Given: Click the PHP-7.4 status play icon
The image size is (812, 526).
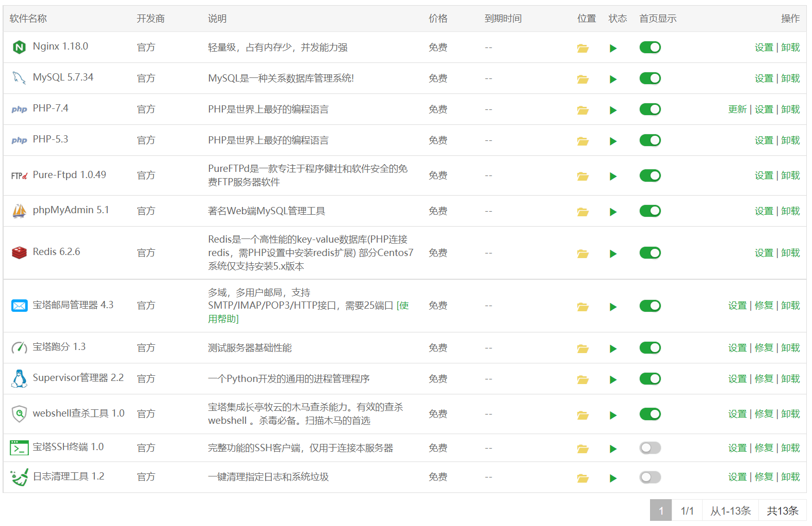Looking at the screenshot, I should (613, 110).
